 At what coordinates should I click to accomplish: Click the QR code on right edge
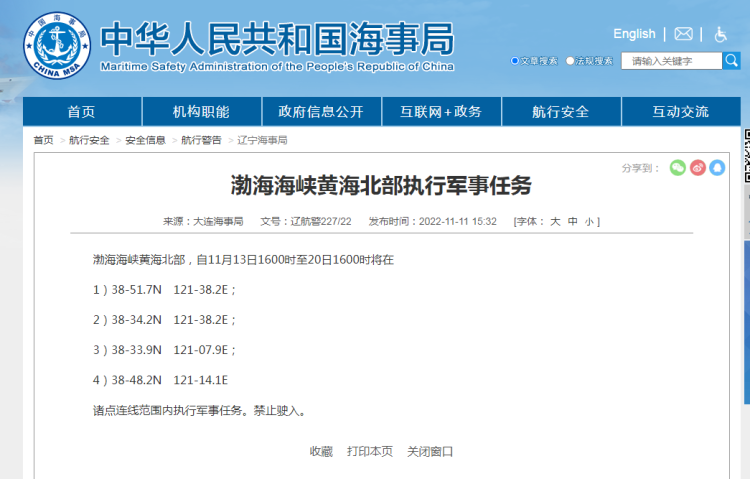tap(746, 160)
